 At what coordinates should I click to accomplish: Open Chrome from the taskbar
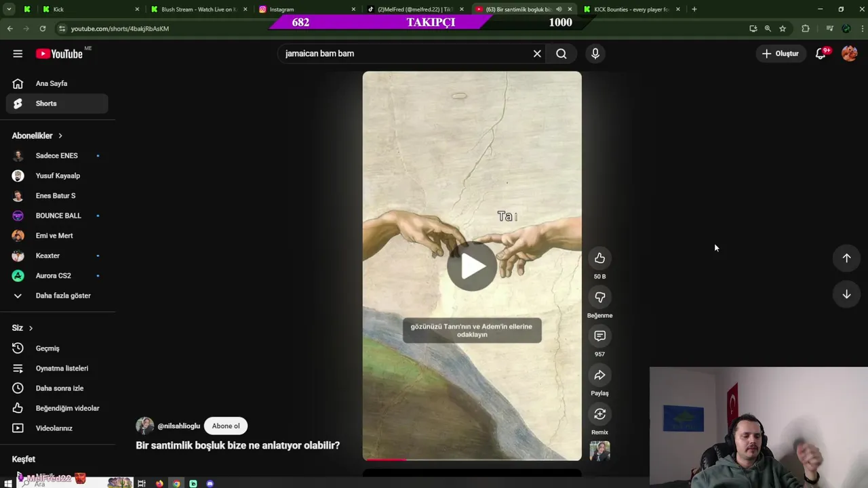(x=176, y=483)
